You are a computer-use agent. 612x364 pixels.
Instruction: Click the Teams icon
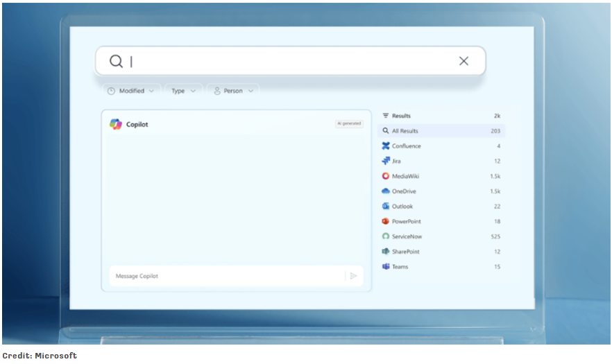coord(386,266)
